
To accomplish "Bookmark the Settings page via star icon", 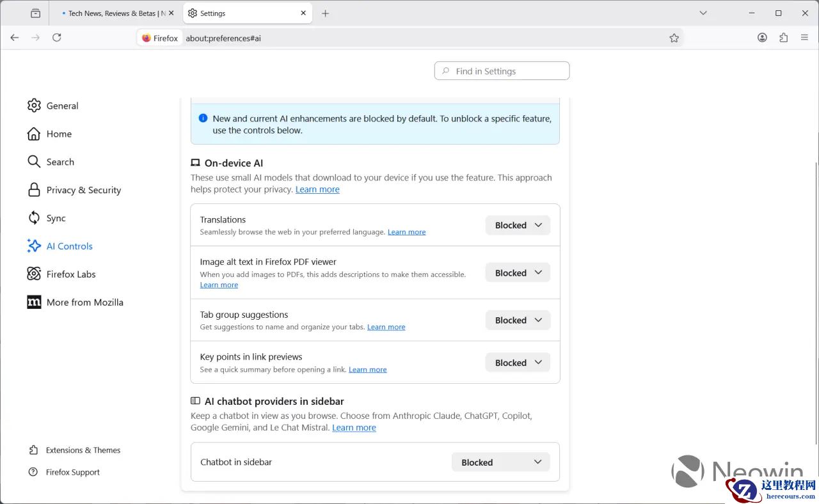I will tap(674, 38).
